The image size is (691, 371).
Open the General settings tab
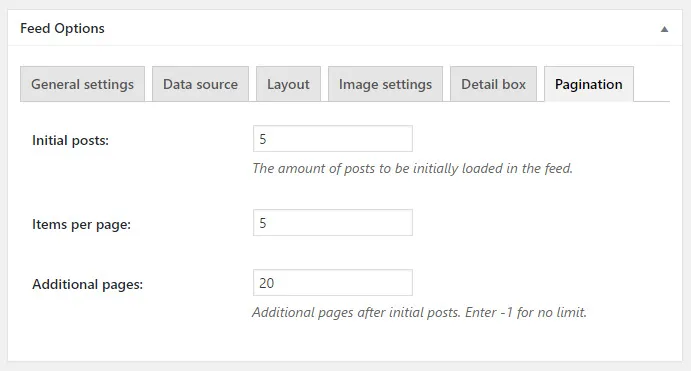pyautogui.click(x=82, y=84)
